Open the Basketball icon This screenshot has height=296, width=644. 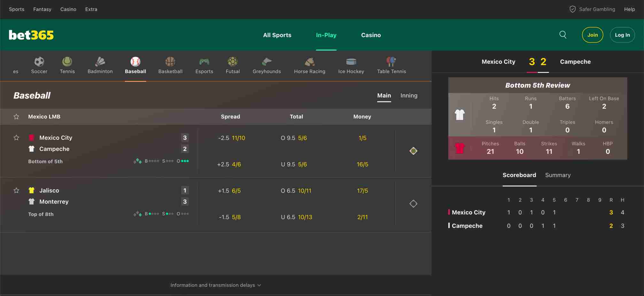[x=170, y=61]
